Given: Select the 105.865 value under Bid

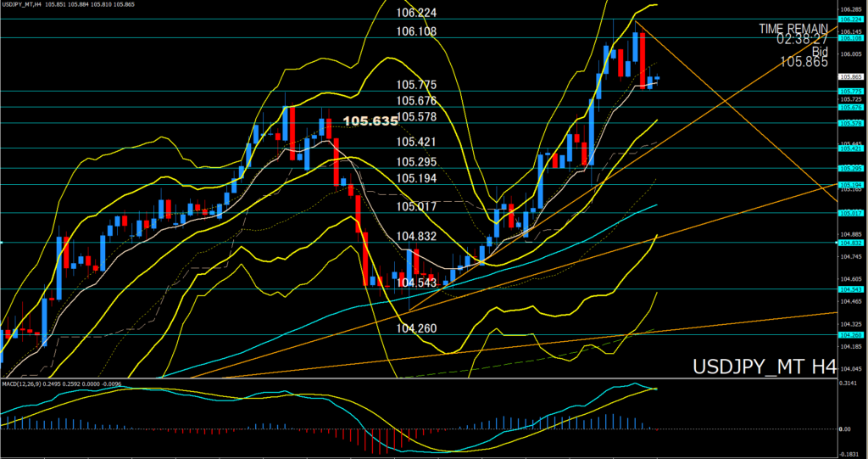Looking at the screenshot, I should 804,62.
